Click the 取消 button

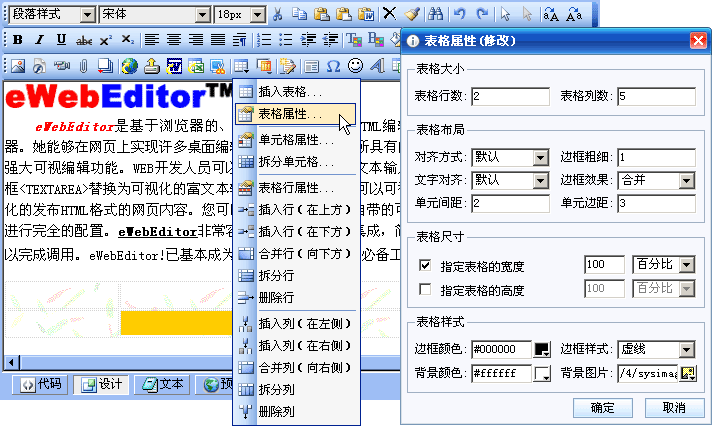[674, 407]
